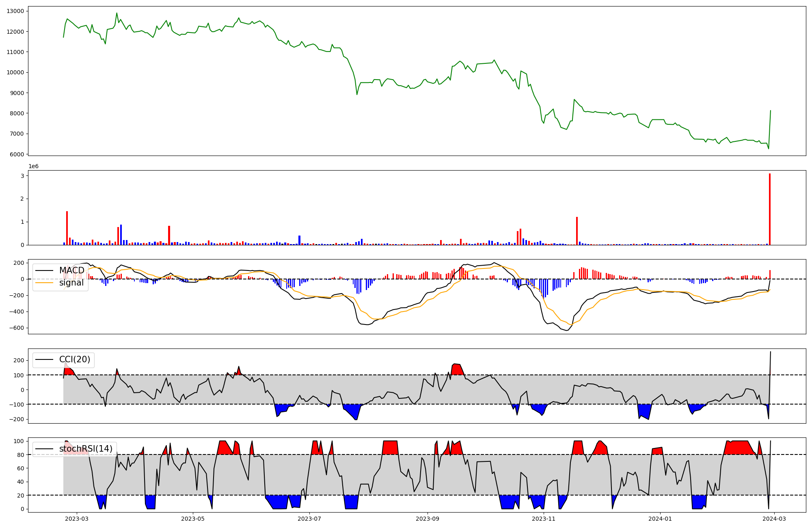
Task: Click the -600 tick on MACD axis
Action: click(x=16, y=328)
